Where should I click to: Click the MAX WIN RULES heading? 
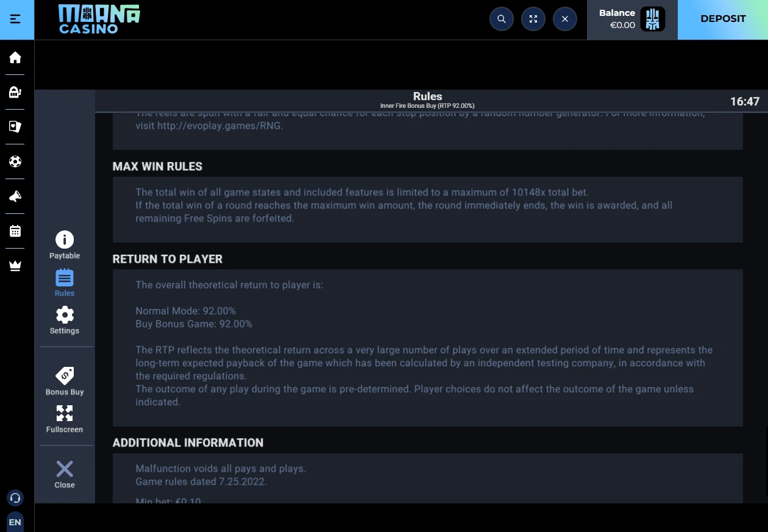click(157, 166)
